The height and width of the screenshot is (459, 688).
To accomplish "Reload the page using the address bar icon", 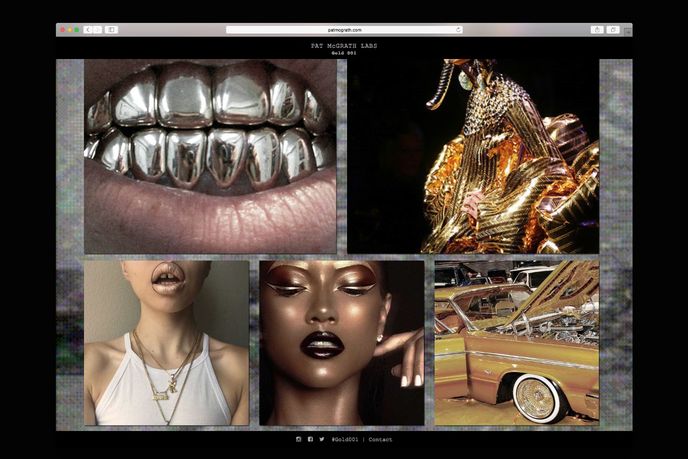I will click(458, 30).
